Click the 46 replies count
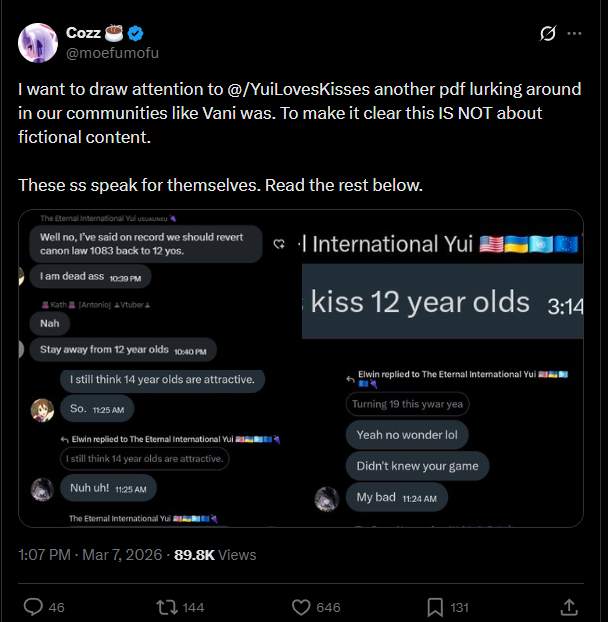Screen dimensions: 608x622 (x=56, y=607)
